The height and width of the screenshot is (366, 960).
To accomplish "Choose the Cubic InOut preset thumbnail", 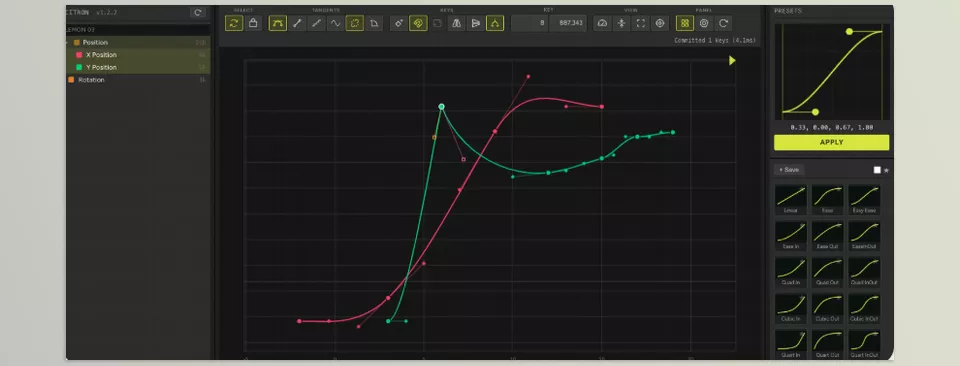I will click(864, 308).
